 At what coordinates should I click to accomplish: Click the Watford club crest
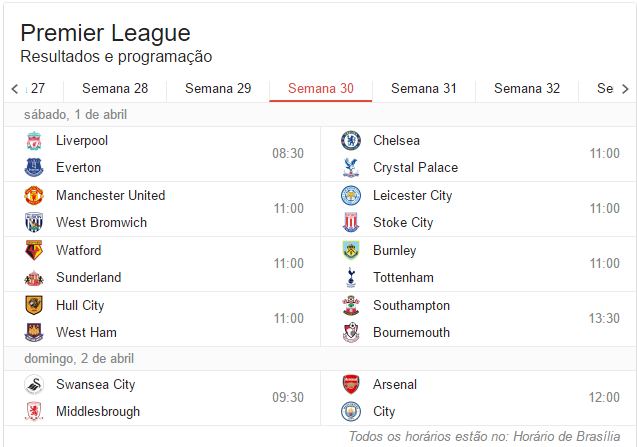coord(34,251)
